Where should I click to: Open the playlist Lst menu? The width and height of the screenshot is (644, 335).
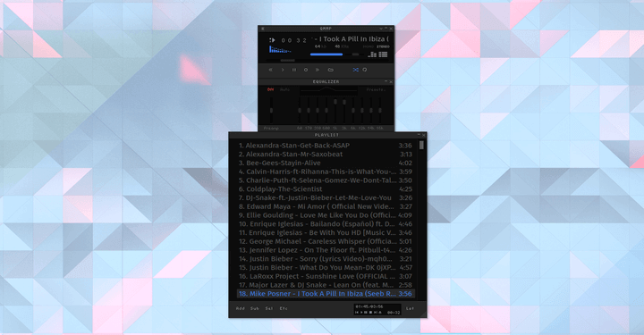(410, 308)
